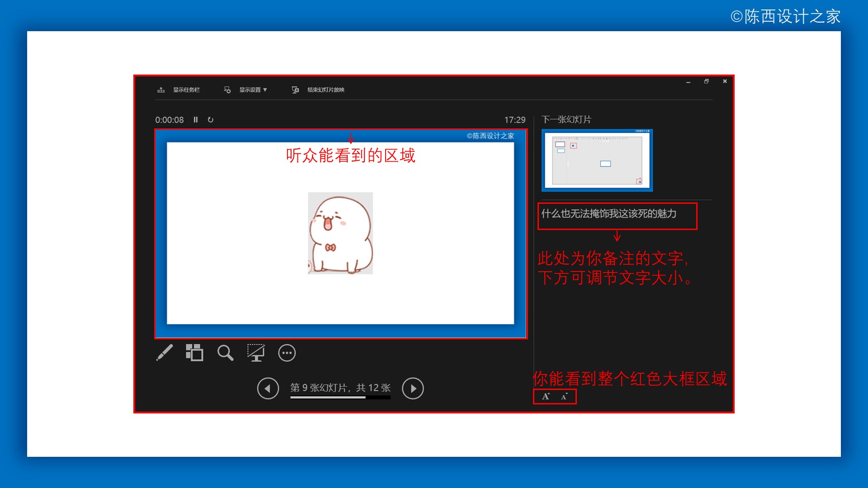The height and width of the screenshot is (488, 868).
Task: Open the see all slides grid
Action: tap(194, 353)
